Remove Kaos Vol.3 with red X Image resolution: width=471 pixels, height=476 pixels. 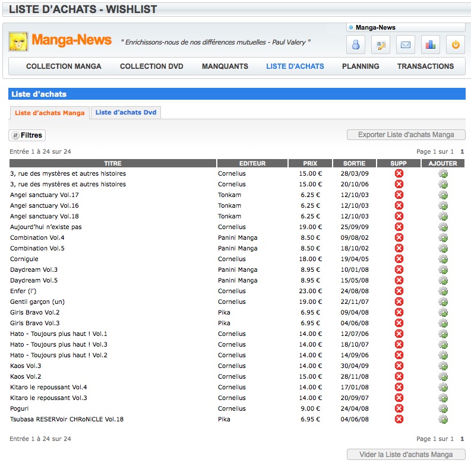point(399,366)
